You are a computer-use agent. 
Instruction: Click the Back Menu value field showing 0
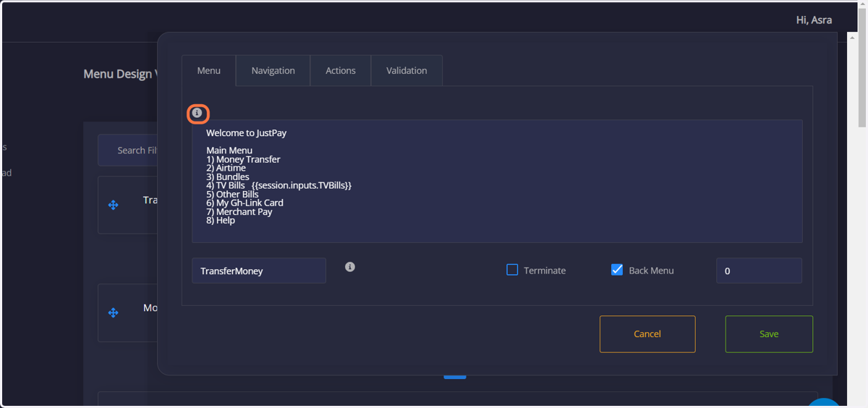point(759,271)
